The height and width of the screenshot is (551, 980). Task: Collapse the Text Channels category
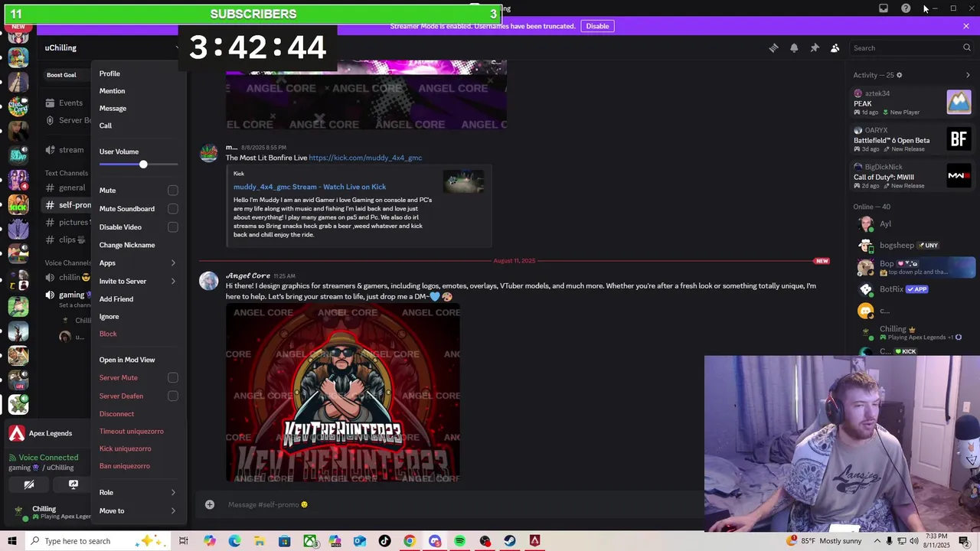click(x=66, y=173)
